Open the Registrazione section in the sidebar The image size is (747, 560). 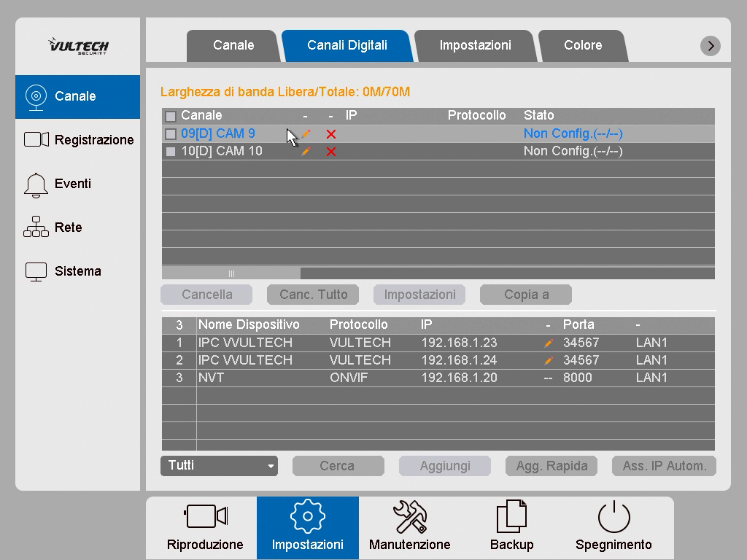tap(78, 140)
